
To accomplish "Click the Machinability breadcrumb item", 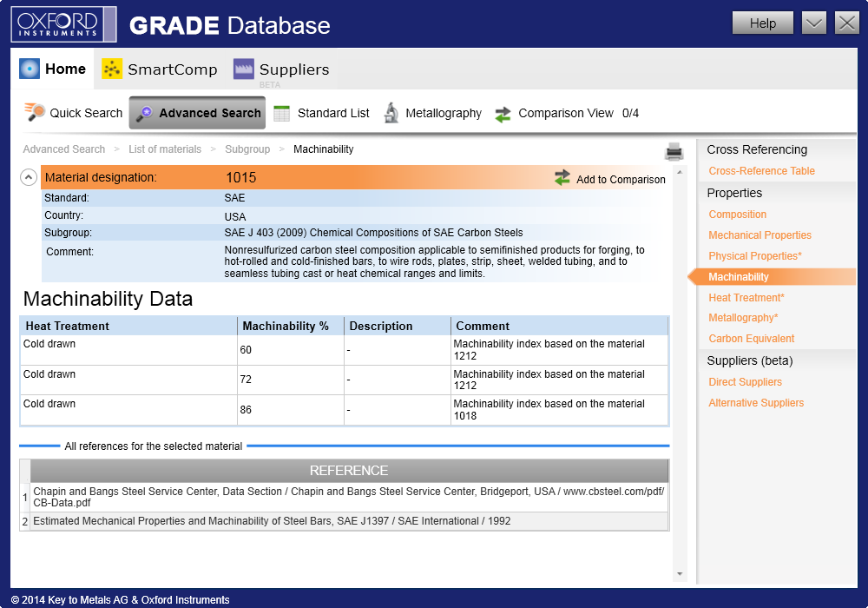I will coord(323,149).
